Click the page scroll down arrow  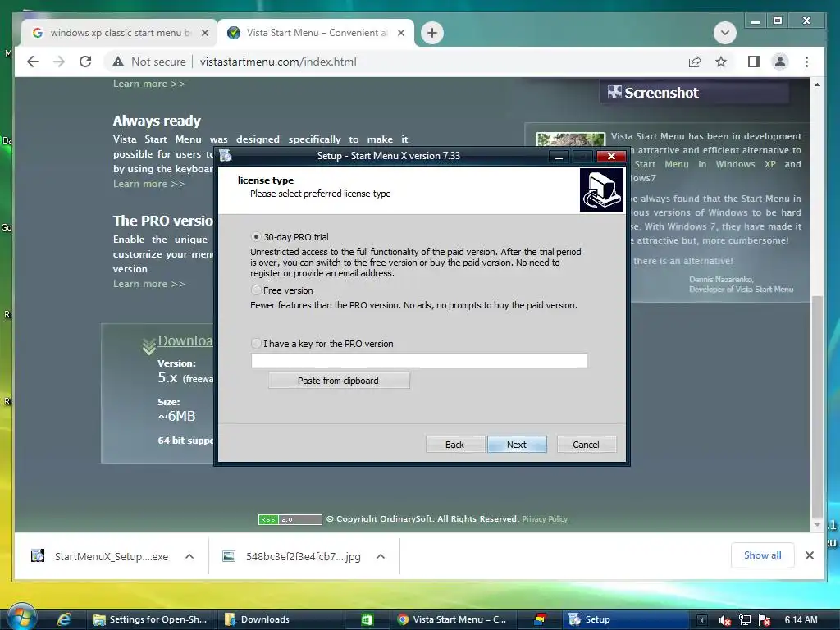[x=817, y=525]
